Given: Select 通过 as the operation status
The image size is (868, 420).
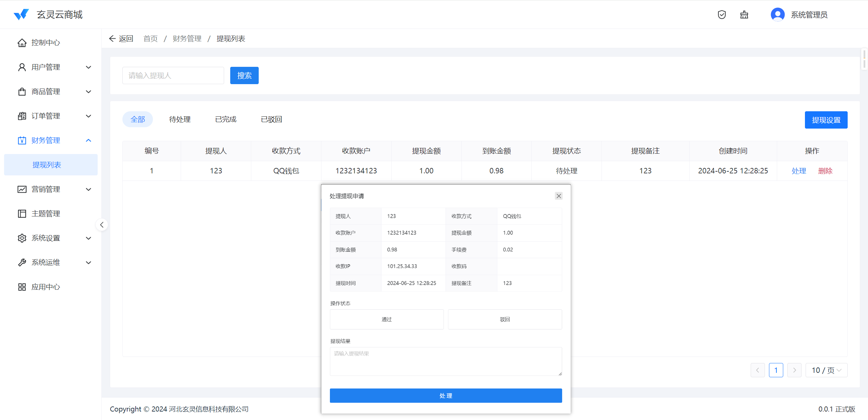Looking at the screenshot, I should click(x=387, y=319).
